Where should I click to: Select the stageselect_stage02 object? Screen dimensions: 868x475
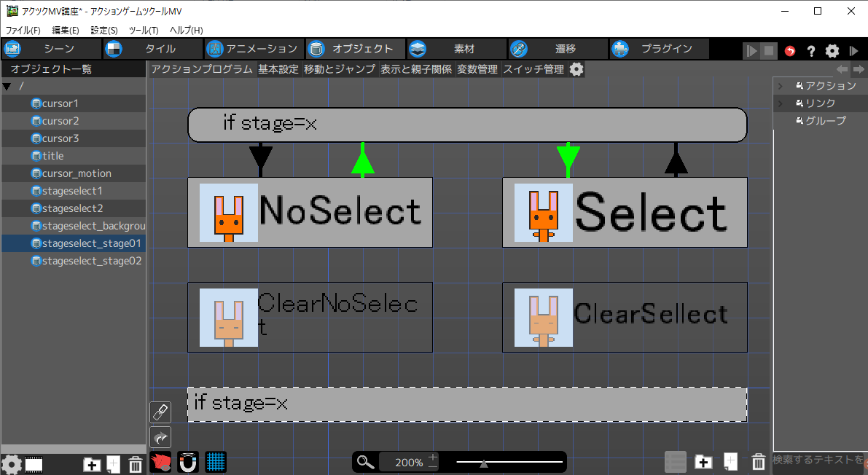91,261
